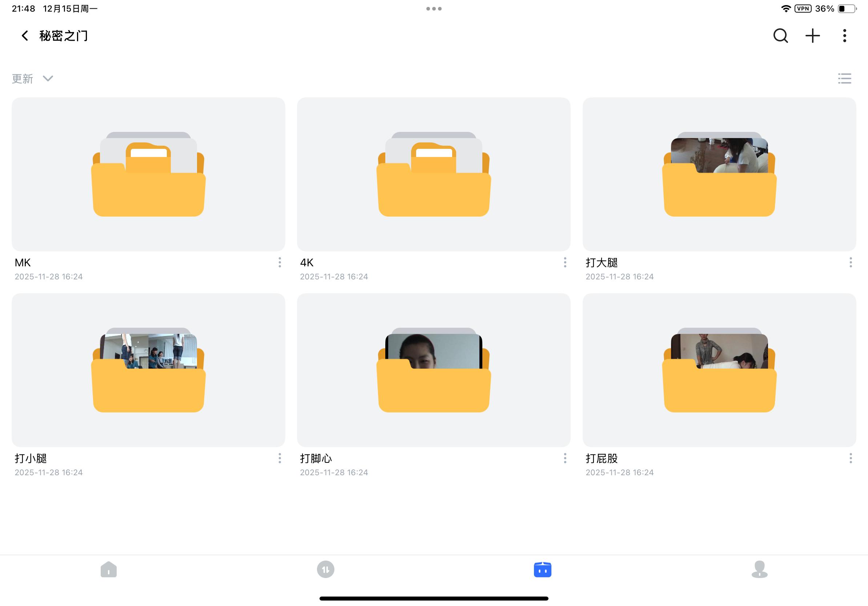Select the 打大腿 folder name
The width and height of the screenshot is (868, 606).
602,263
